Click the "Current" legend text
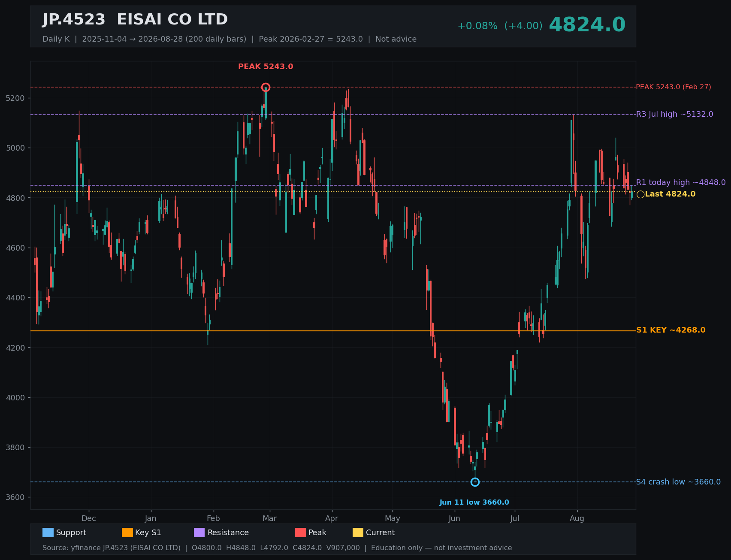731x560 pixels. tap(381, 533)
